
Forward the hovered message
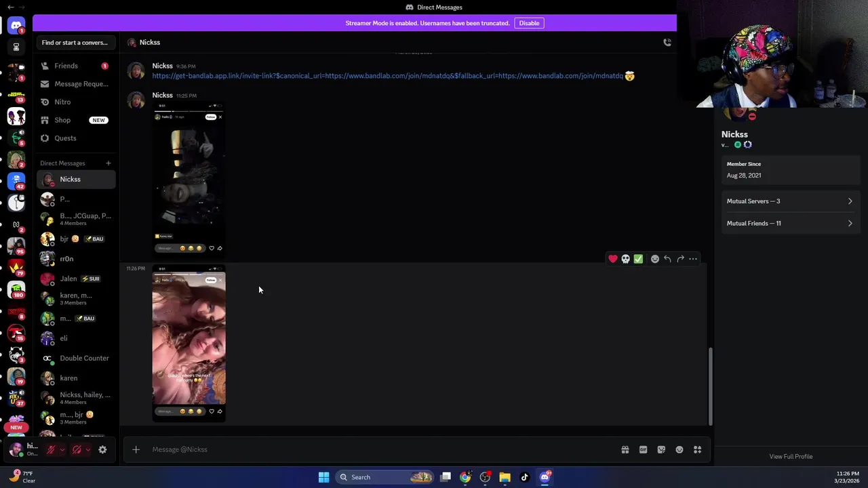point(680,259)
